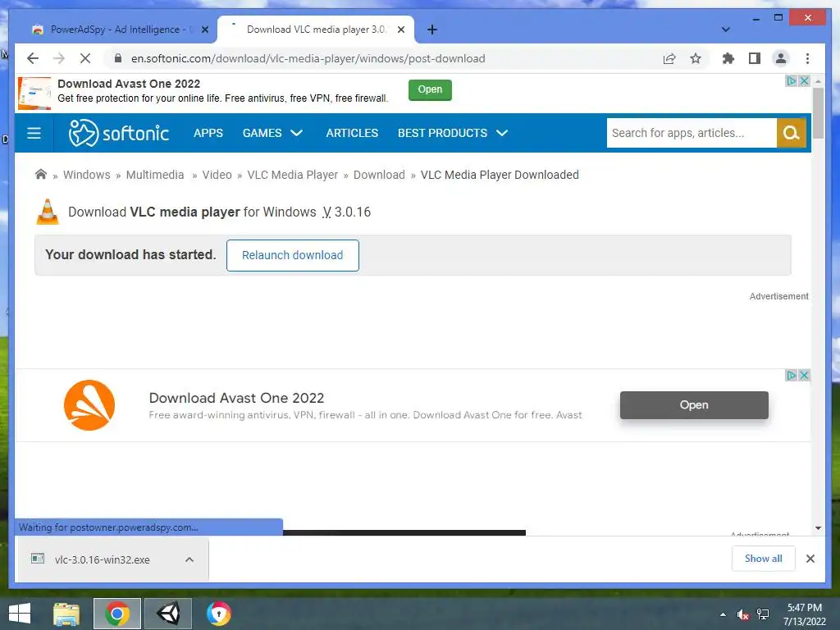Click the Softonic logo
This screenshot has height=630, width=840.
point(119,133)
